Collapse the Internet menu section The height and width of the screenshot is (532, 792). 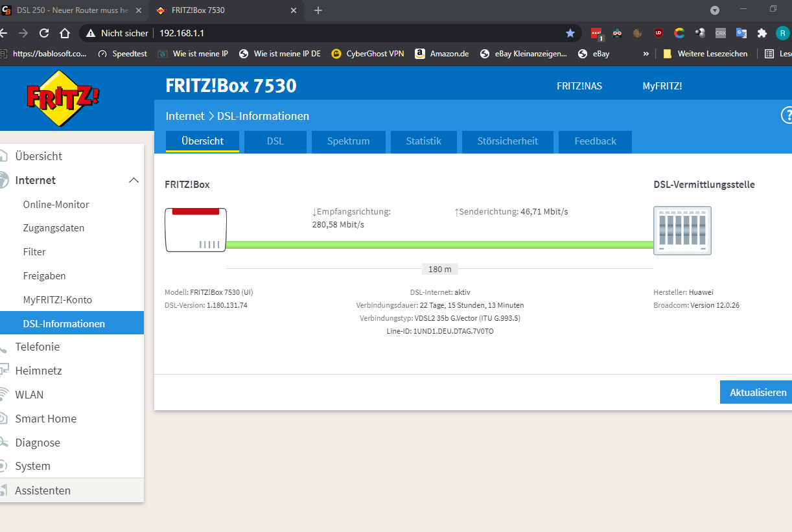134,180
